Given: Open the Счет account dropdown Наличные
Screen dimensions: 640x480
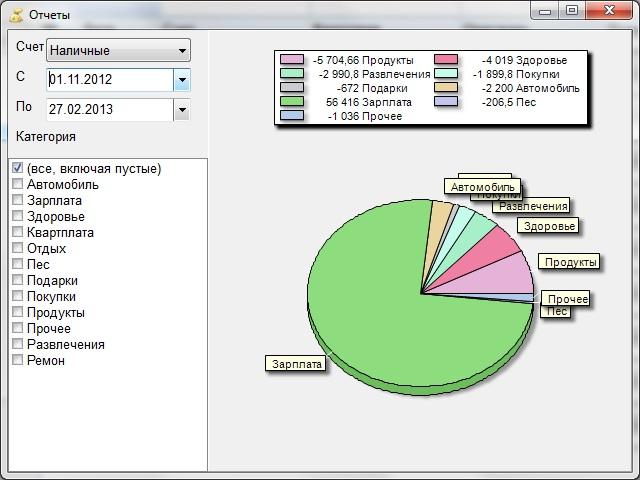Looking at the screenshot, I should point(118,50).
